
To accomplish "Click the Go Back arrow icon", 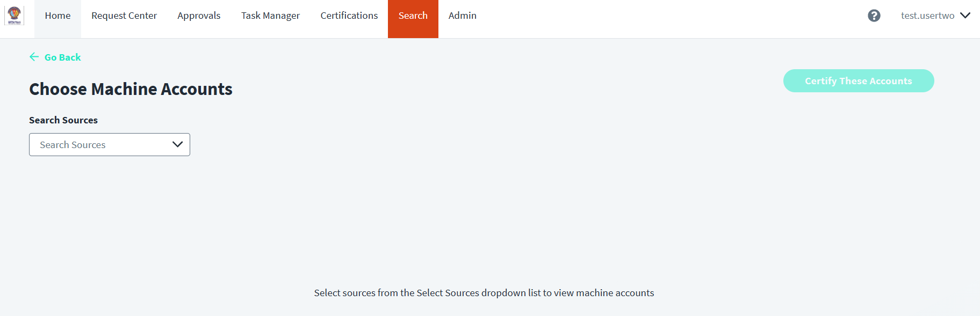I will (34, 57).
